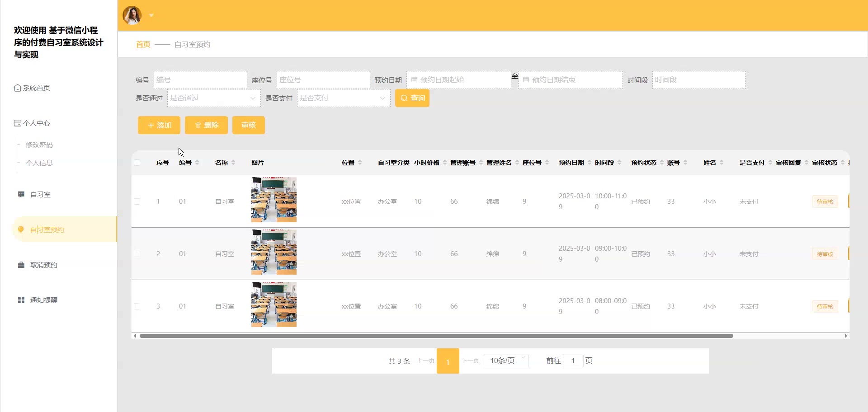The image size is (868, 412).
Task: Click the 通知提醒 grid icon
Action: pos(21,300)
